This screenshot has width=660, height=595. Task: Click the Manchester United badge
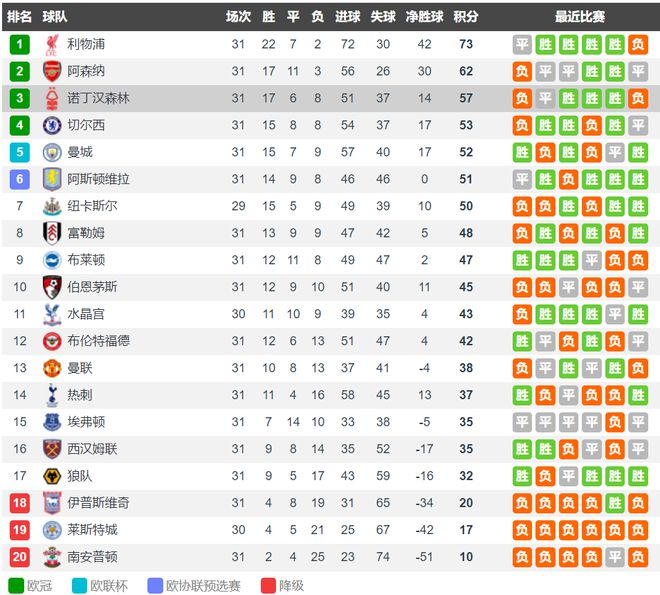click(x=52, y=368)
